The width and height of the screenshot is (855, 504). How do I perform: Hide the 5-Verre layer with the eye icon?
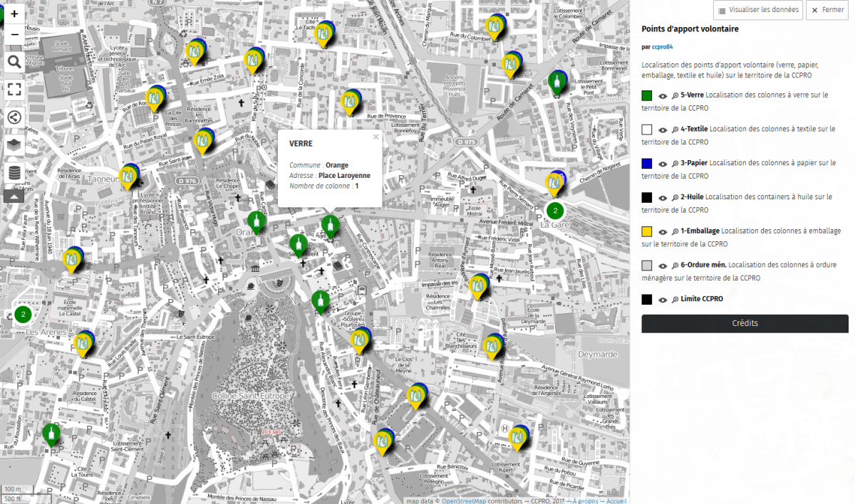(663, 95)
